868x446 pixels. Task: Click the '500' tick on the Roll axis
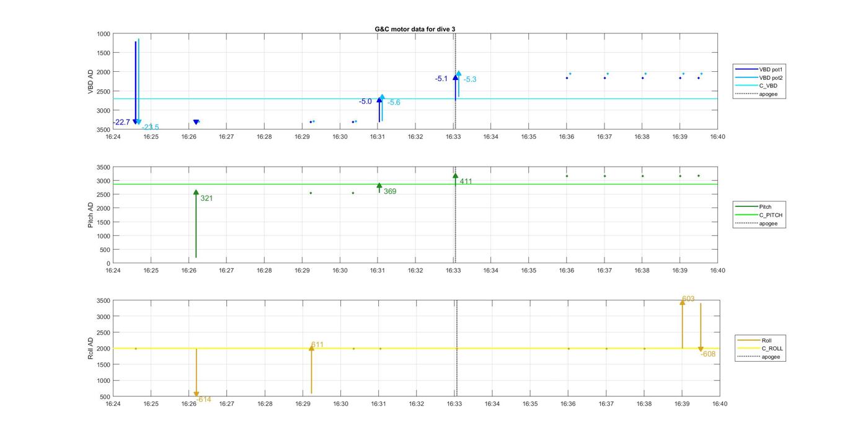pyautogui.click(x=105, y=396)
